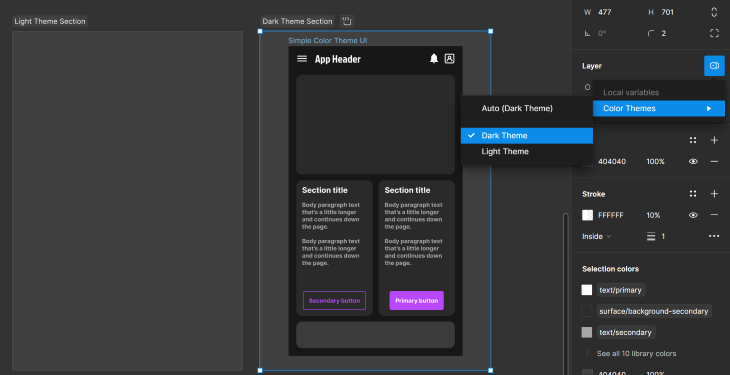Open fill styles grid icon
Screen dimensions: 730x375
(693, 140)
